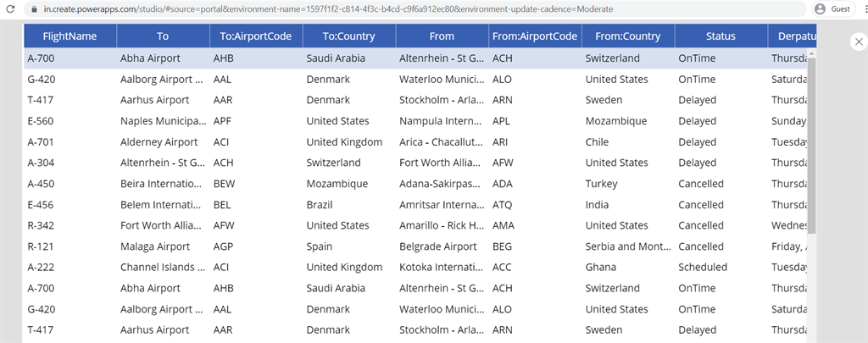
Task: Click the site security lock icon
Action: 34,9
